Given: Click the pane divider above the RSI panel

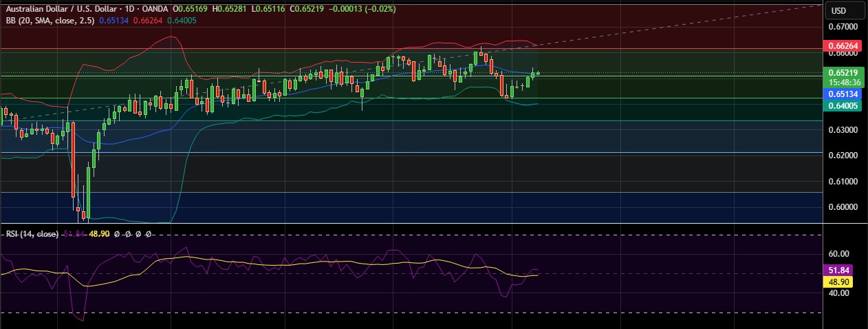Looking at the screenshot, I should point(413,223).
